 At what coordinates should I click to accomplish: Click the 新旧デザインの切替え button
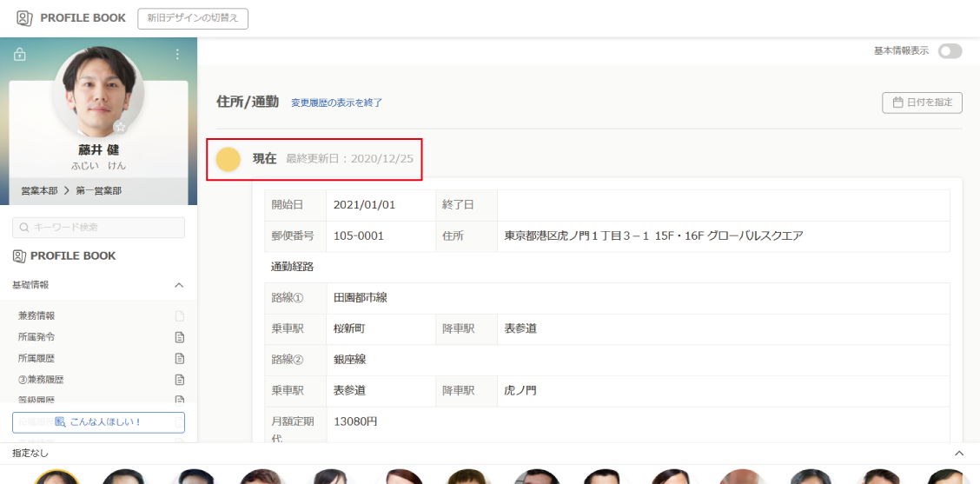click(x=193, y=18)
